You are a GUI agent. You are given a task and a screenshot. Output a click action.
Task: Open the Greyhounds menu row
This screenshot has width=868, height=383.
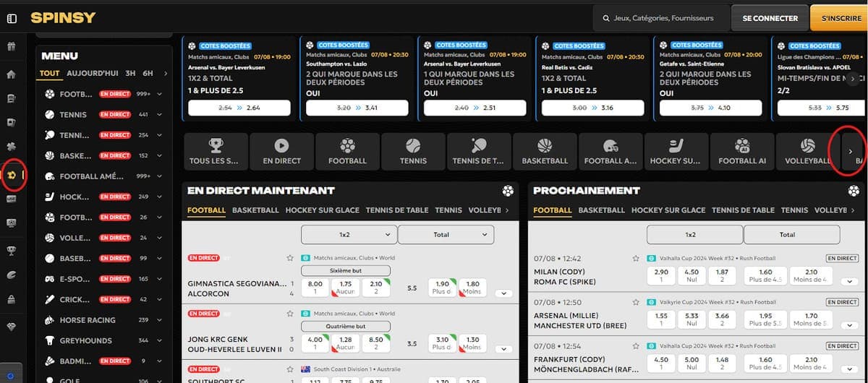pos(104,340)
